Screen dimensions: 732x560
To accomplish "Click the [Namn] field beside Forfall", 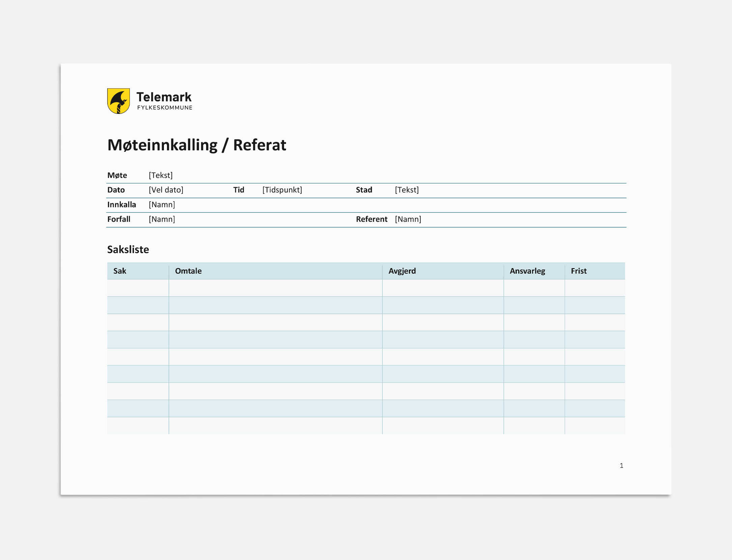I will coord(162,219).
